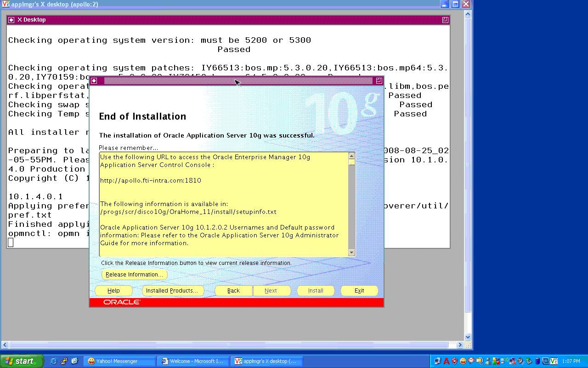Switch to Yahoo! Messenger taskbar button
The height and width of the screenshot is (368, 588).
120,361
